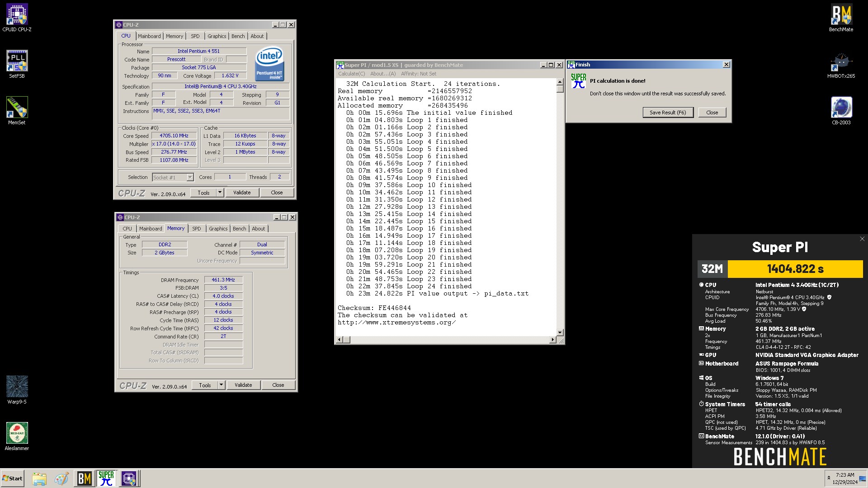
Task: Click the DRAM Frequency 461.3 MHz value
Action: [223, 280]
